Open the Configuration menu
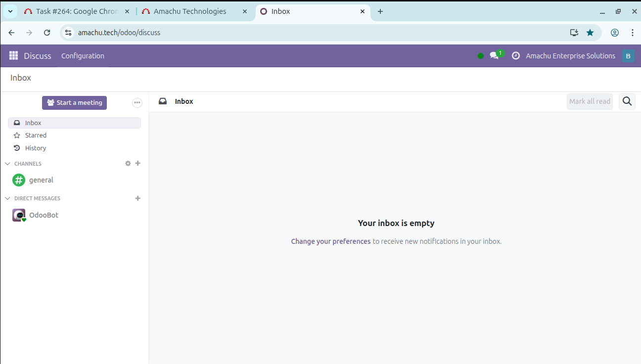The height and width of the screenshot is (364, 641). [x=83, y=56]
